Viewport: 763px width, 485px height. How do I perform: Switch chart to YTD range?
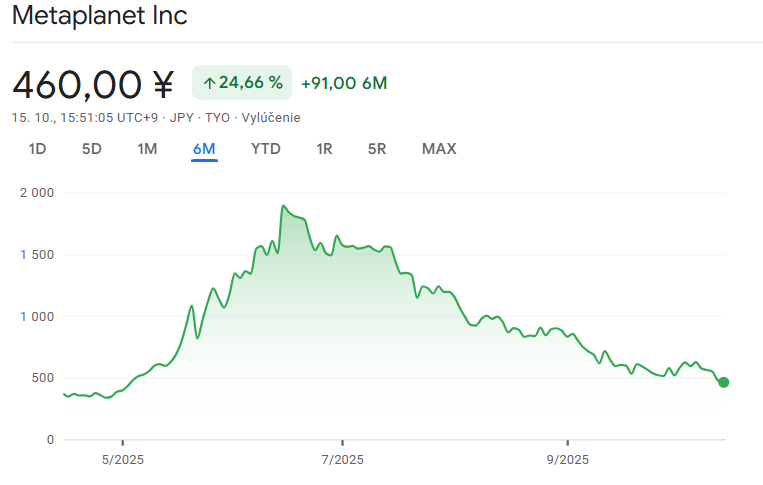tap(265, 149)
